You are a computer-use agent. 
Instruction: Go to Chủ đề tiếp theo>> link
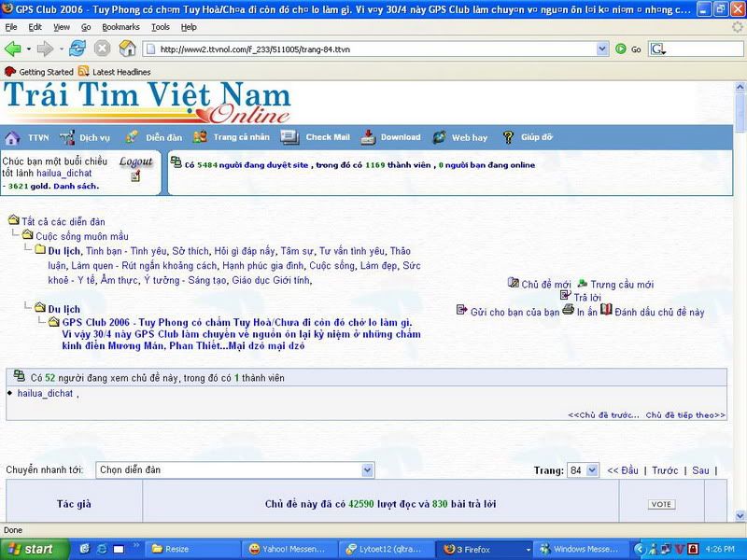[685, 415]
